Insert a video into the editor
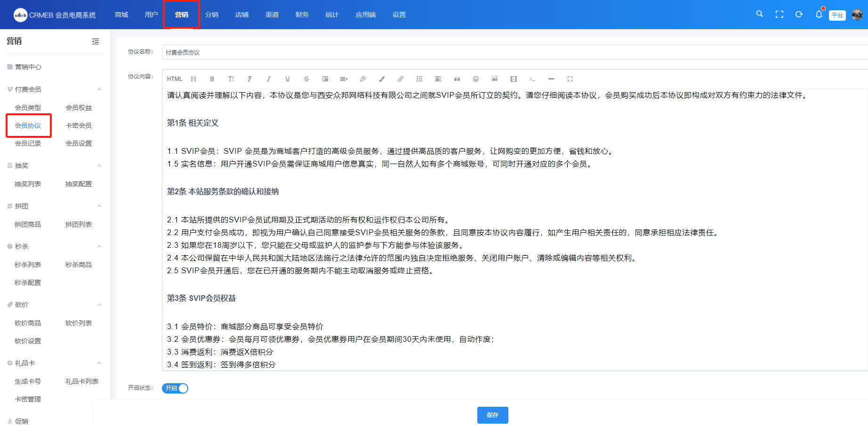The height and width of the screenshot is (426, 868). click(x=514, y=79)
